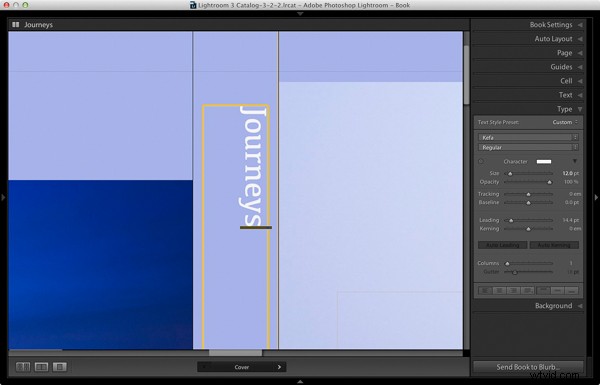This screenshot has width=600, height=385.
Task: Set vertical text alignment to middle
Action: click(558, 291)
